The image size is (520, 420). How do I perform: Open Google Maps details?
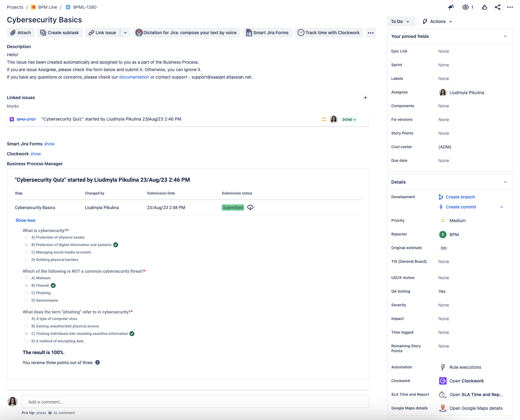tap(476, 408)
